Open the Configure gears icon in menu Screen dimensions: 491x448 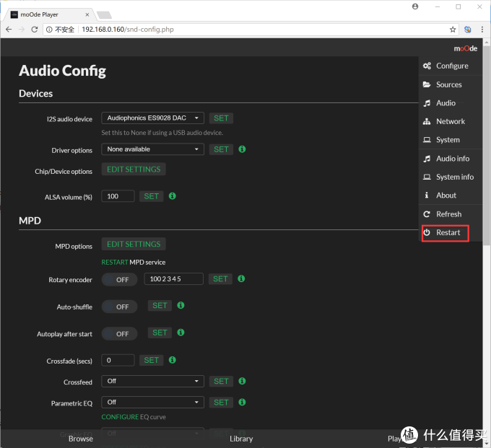pyautogui.click(x=427, y=66)
